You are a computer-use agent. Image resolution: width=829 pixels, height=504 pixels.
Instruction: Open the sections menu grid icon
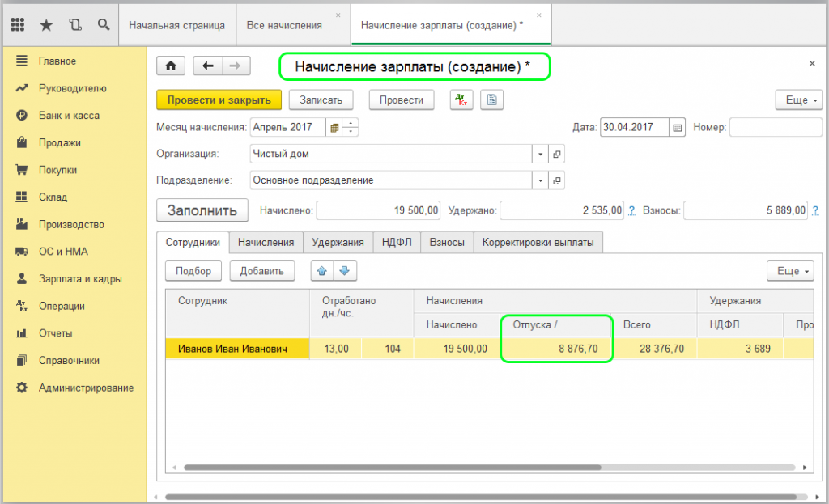pyautogui.click(x=18, y=25)
